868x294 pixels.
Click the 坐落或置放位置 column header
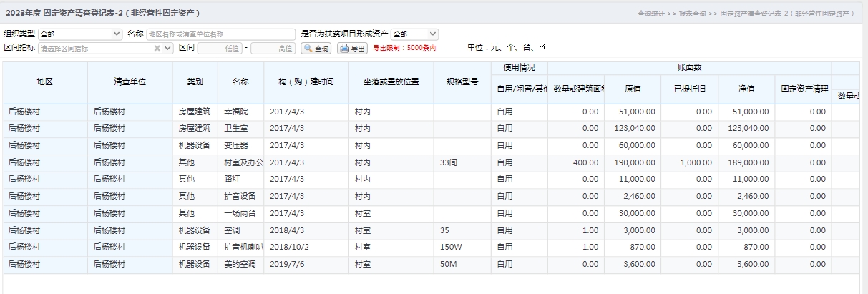[x=391, y=82]
